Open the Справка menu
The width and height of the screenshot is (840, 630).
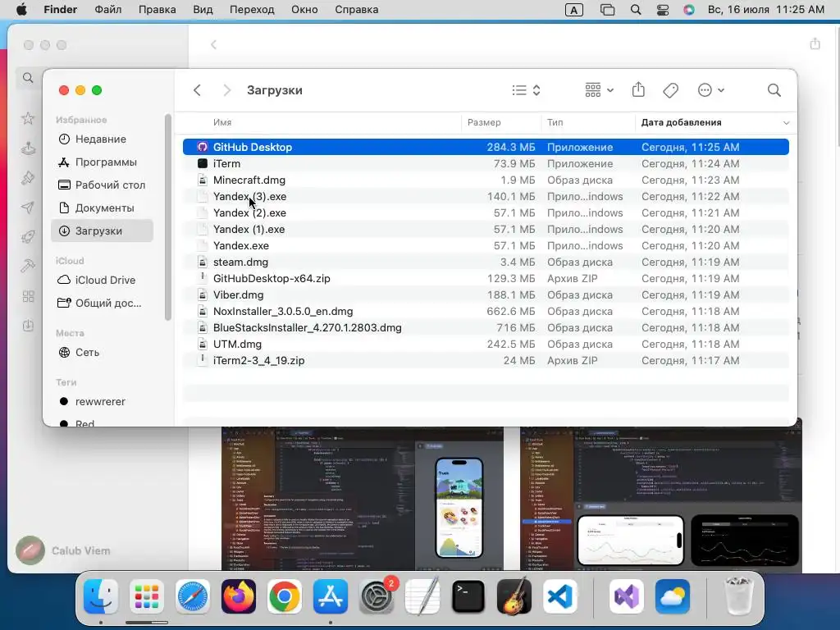pos(356,10)
